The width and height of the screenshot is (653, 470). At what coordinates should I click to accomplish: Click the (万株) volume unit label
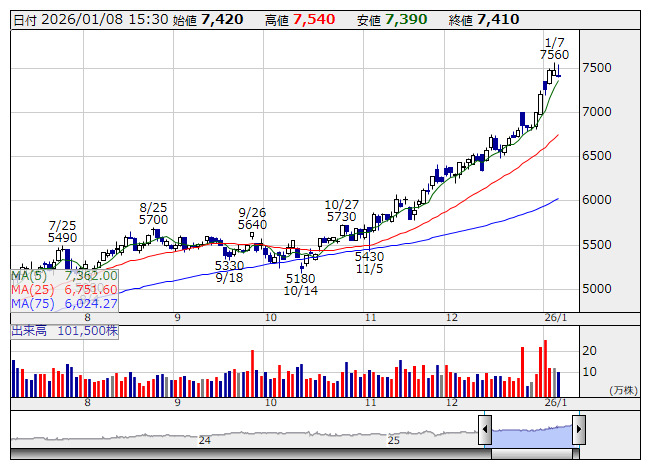(x=623, y=390)
